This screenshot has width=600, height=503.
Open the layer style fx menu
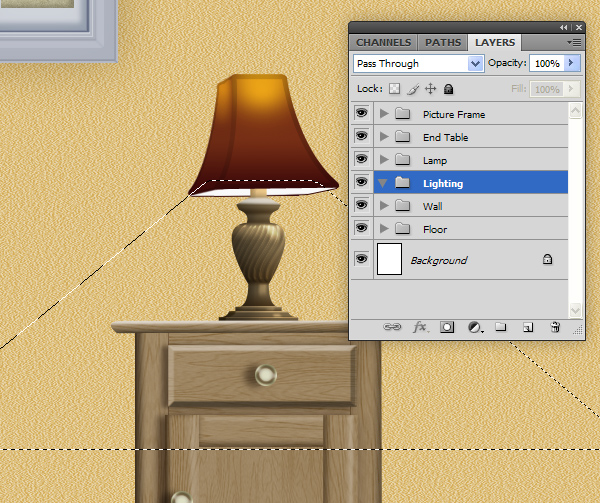click(x=420, y=326)
